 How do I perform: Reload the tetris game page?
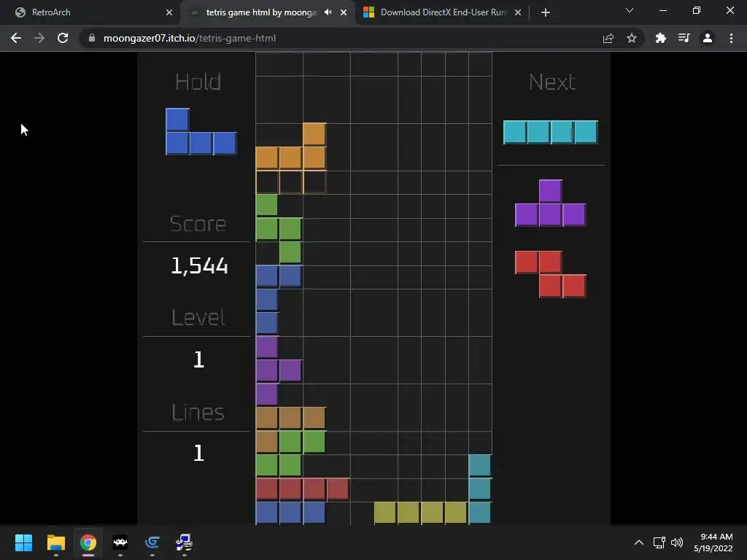coord(63,38)
